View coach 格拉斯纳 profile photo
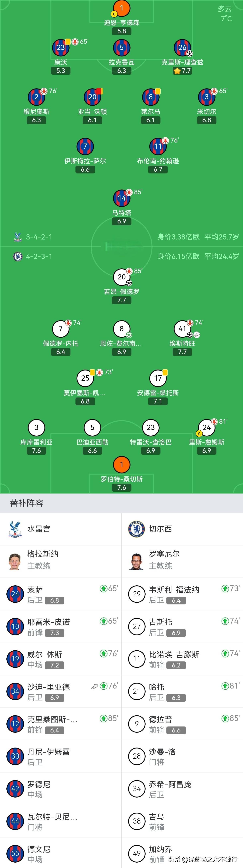The height and width of the screenshot is (868, 243). pos(15,561)
